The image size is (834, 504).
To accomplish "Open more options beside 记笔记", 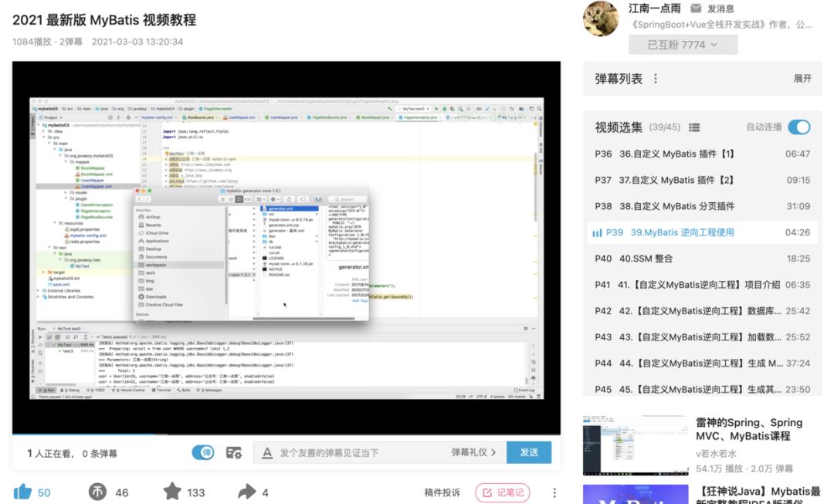I will [x=554, y=493].
